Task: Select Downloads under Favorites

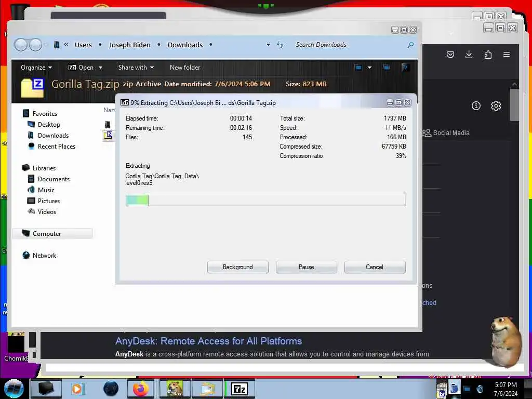Action: click(x=48, y=136)
